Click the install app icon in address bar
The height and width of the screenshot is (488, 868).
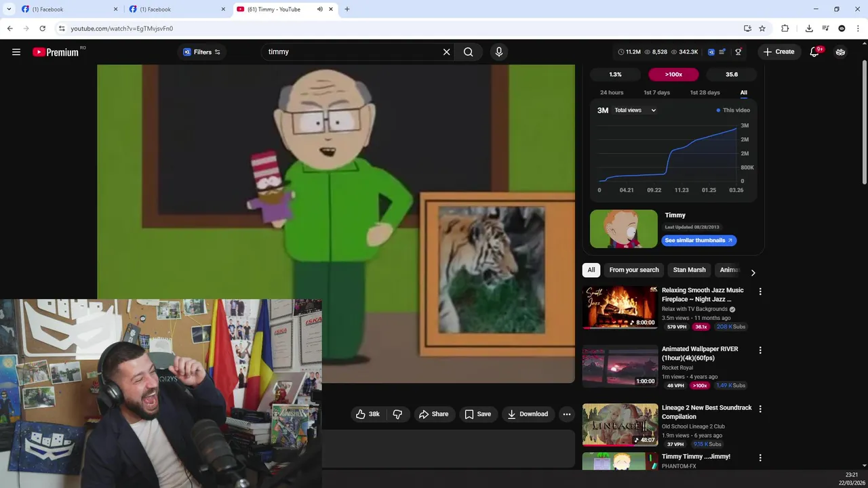pos(747,28)
